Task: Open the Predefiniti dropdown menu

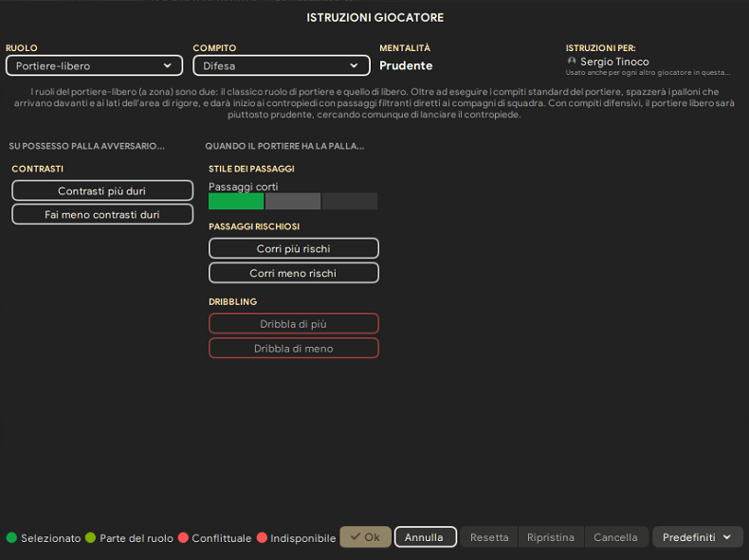Action: [x=697, y=537]
